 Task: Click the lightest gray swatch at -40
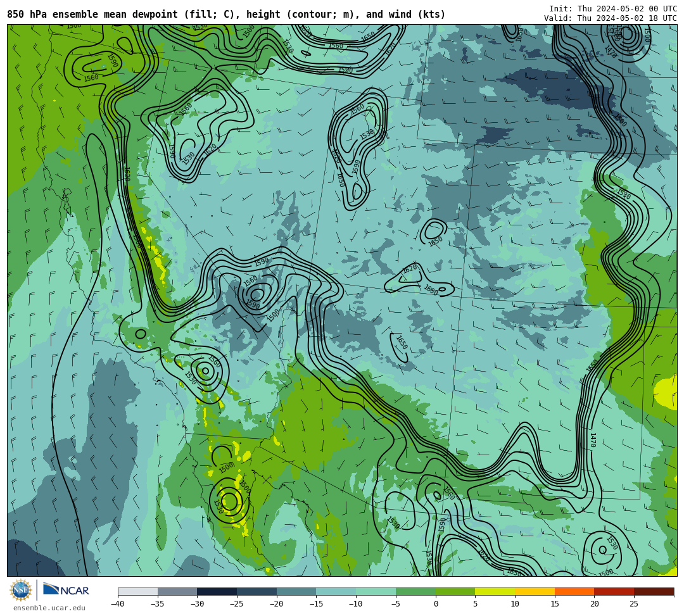pyautogui.click(x=138, y=591)
